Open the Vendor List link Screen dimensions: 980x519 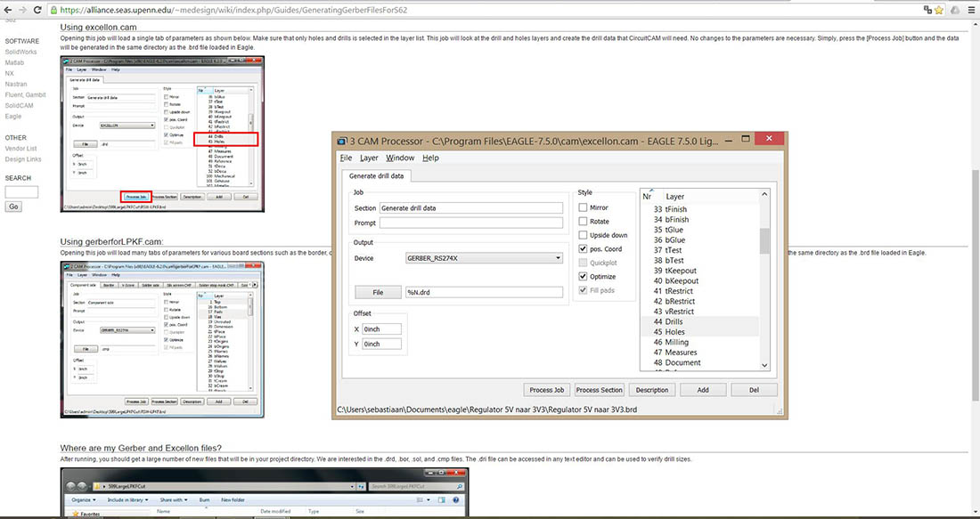20,149
